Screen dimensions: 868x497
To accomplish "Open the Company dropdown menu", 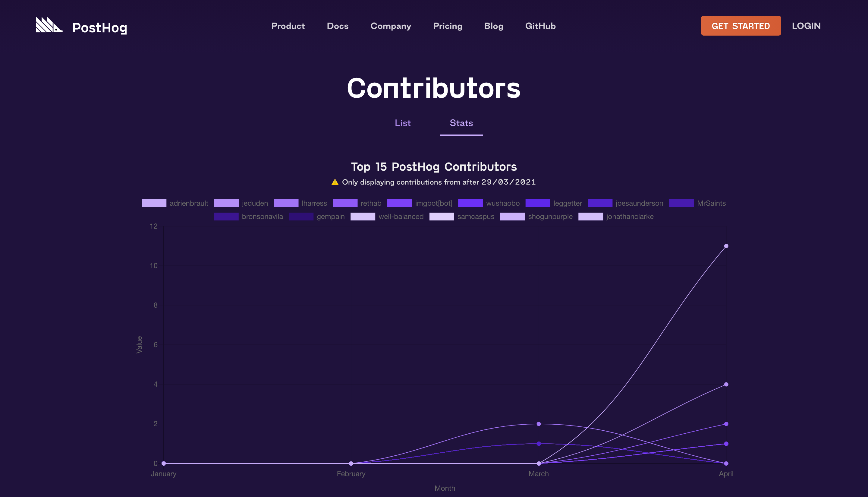I will 391,26.
